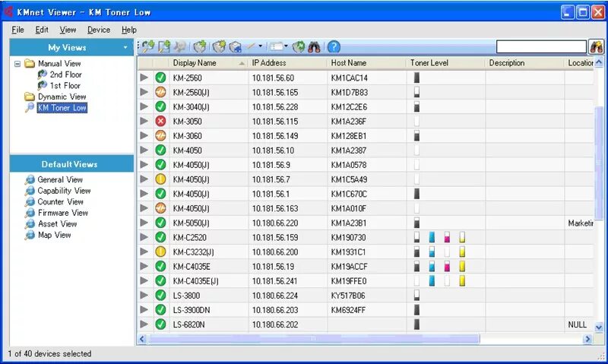Select the 1st Floor view

pos(65,85)
